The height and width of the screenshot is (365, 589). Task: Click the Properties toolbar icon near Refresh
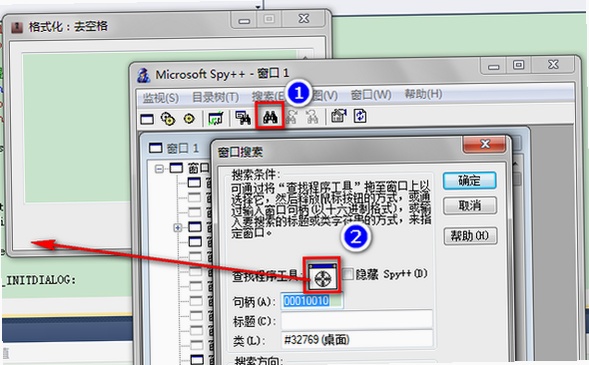point(338,116)
